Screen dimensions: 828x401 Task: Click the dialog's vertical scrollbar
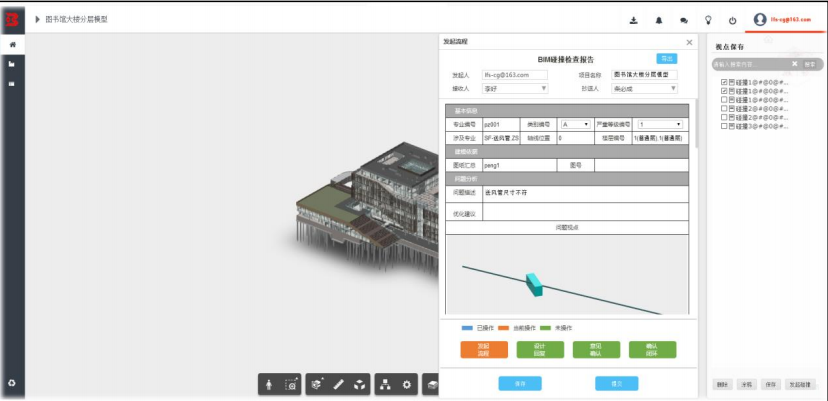pos(697,122)
